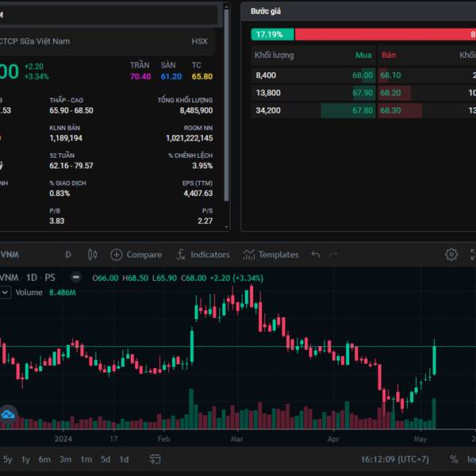The height and width of the screenshot is (476, 476).
Task: Click the 16:12:09 (UTC+7) timezone selector
Action: (394, 459)
